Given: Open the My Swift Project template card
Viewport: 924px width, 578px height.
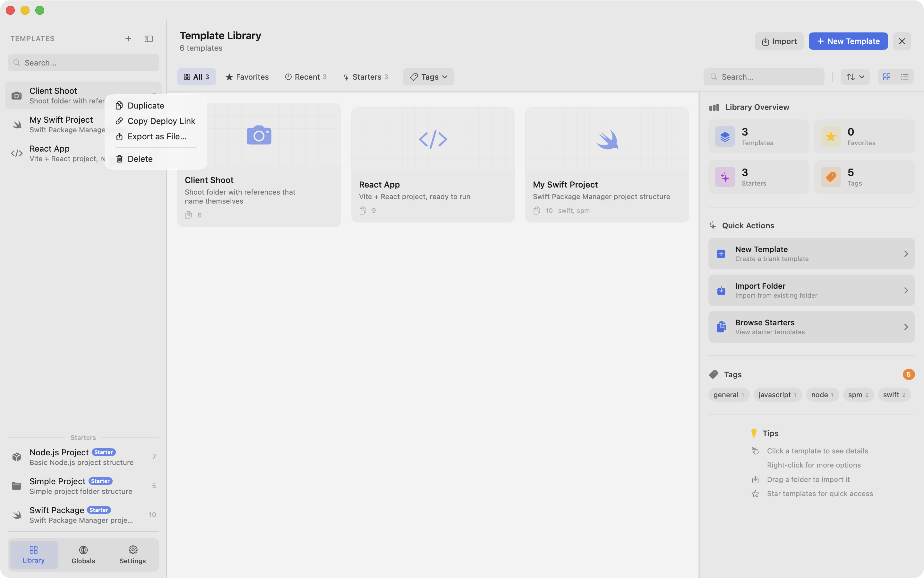Looking at the screenshot, I should [607, 165].
